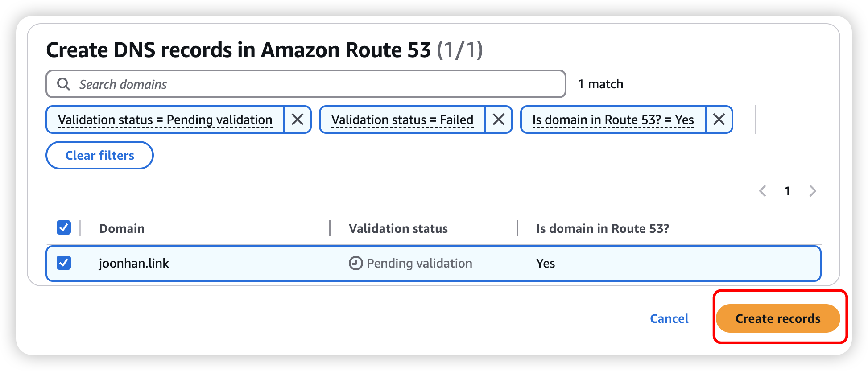Toggle the select-all domains checkbox

pyautogui.click(x=64, y=227)
